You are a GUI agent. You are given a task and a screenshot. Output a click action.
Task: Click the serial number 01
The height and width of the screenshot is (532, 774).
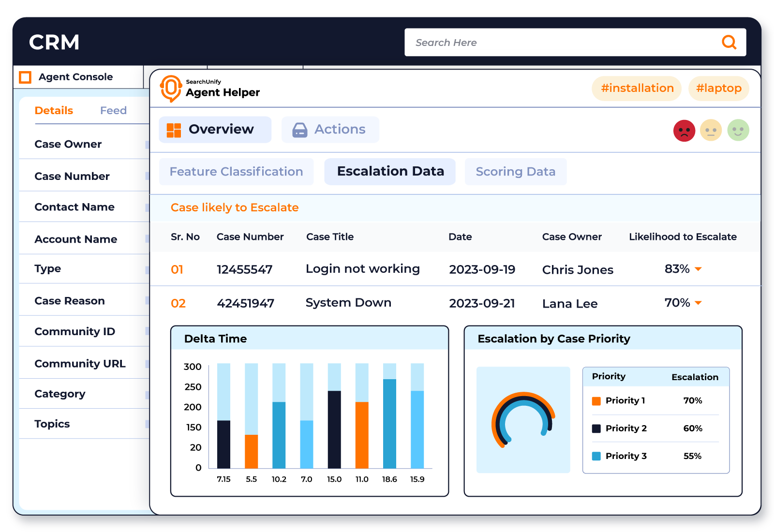pyautogui.click(x=177, y=269)
